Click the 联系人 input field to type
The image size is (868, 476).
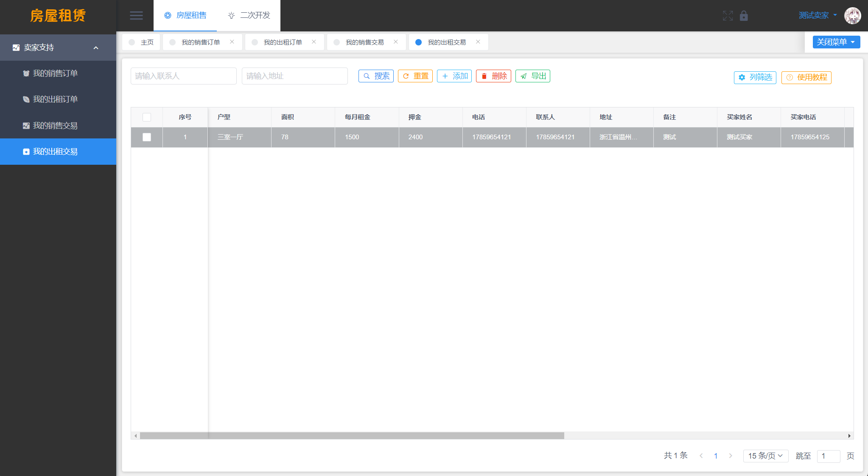click(x=183, y=76)
